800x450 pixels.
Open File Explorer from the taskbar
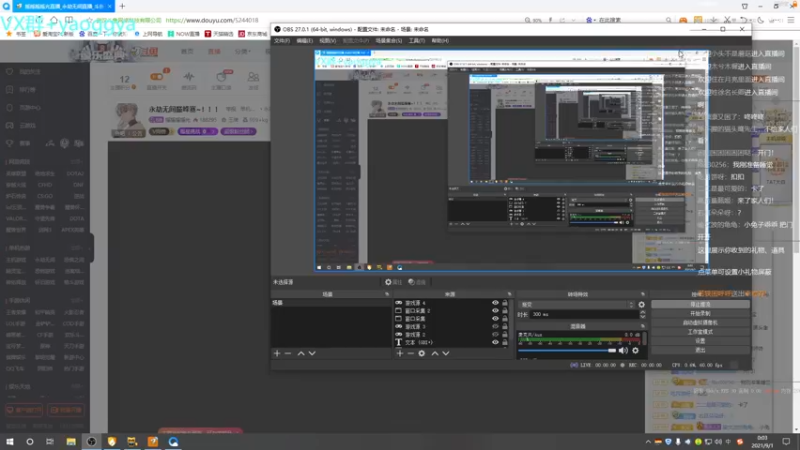point(71,442)
